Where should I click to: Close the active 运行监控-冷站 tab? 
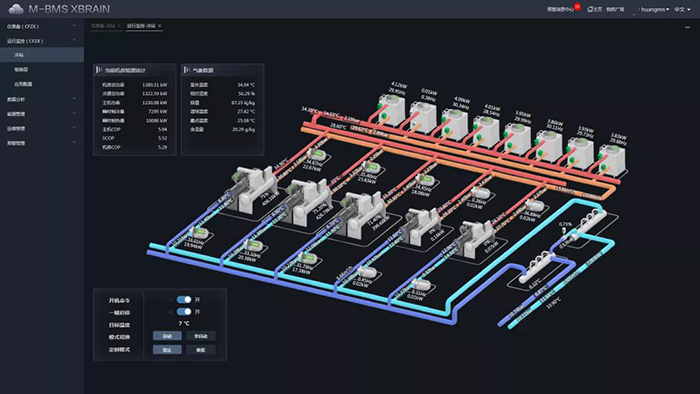[160, 26]
